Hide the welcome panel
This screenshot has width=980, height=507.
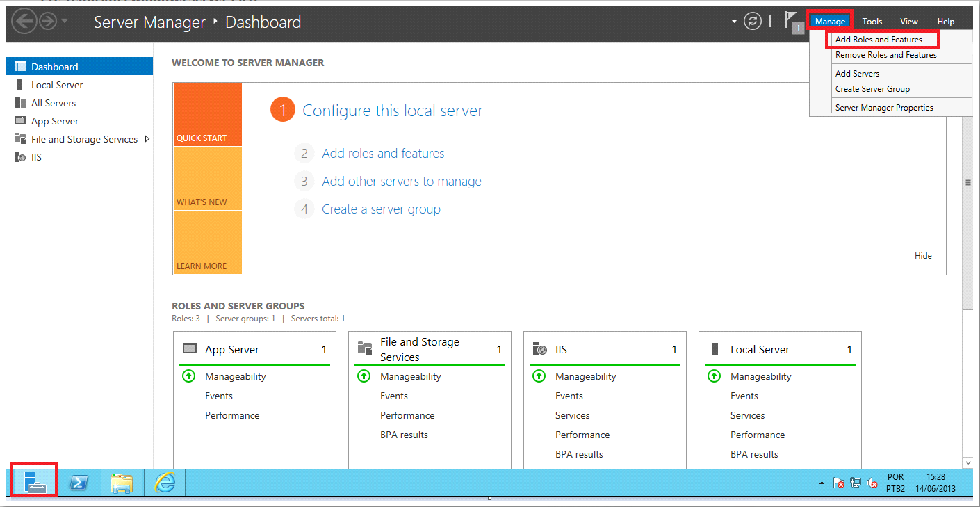click(x=922, y=256)
